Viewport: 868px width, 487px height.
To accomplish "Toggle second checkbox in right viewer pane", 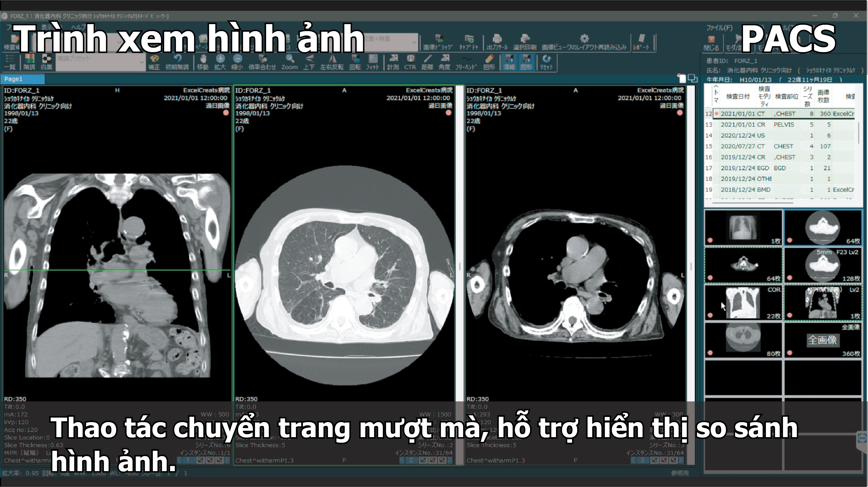I will point(664,460).
